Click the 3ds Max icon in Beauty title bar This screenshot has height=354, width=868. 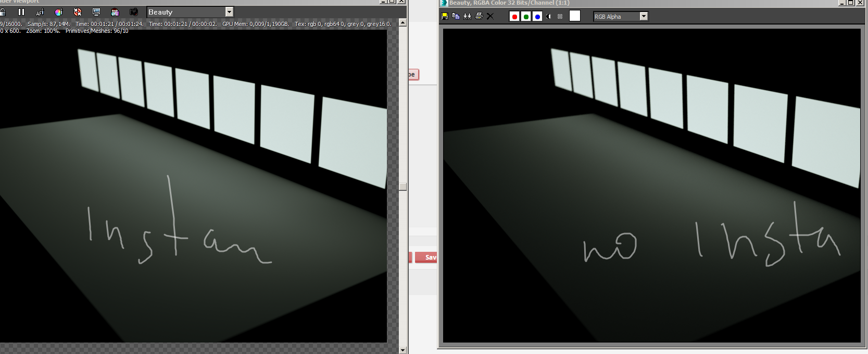(444, 3)
